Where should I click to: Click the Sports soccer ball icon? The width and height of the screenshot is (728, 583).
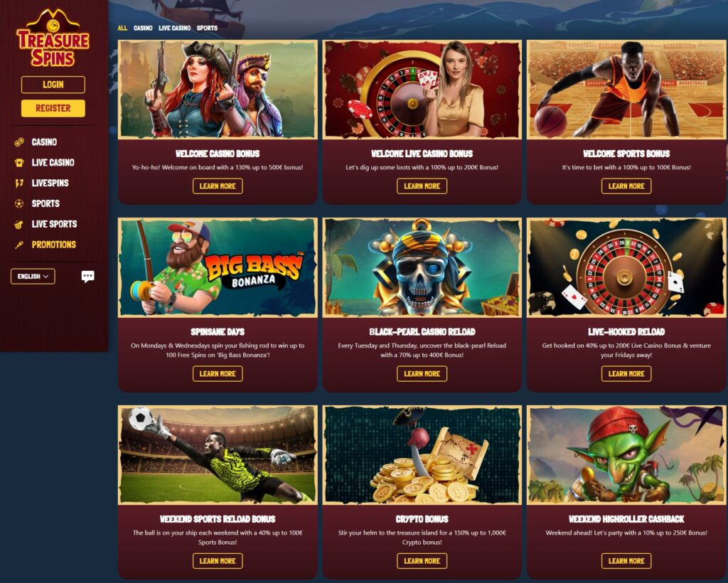pos(19,203)
